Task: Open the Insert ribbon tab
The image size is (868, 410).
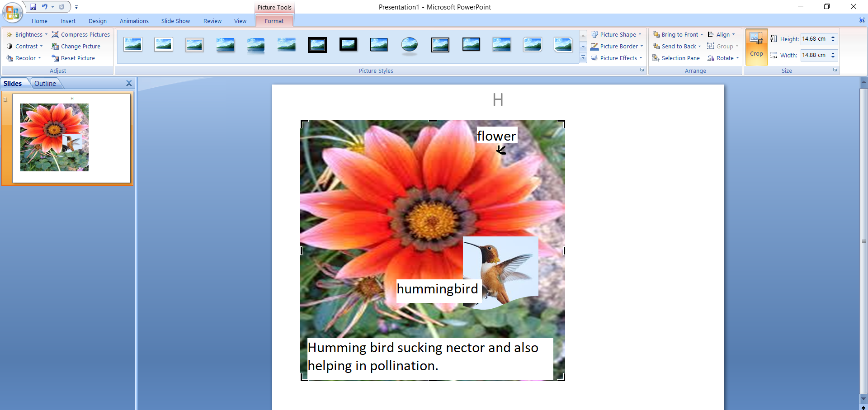Action: (x=68, y=21)
